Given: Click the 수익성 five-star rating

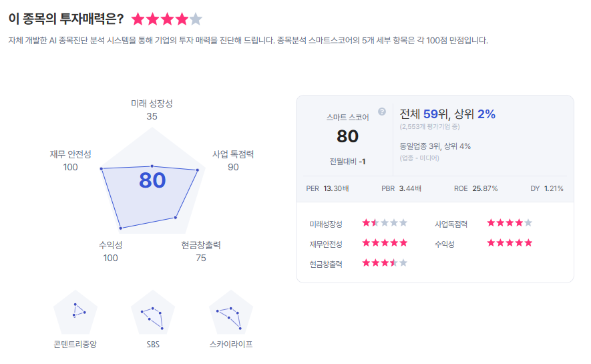Looking at the screenshot, I should click(x=510, y=243).
